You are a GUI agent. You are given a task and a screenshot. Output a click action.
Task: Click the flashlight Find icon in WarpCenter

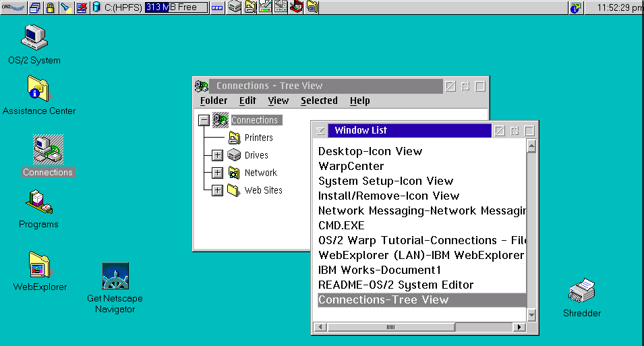coord(65,8)
